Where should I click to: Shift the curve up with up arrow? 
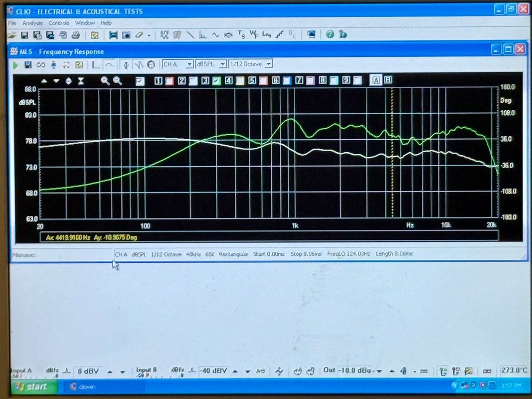pos(44,81)
